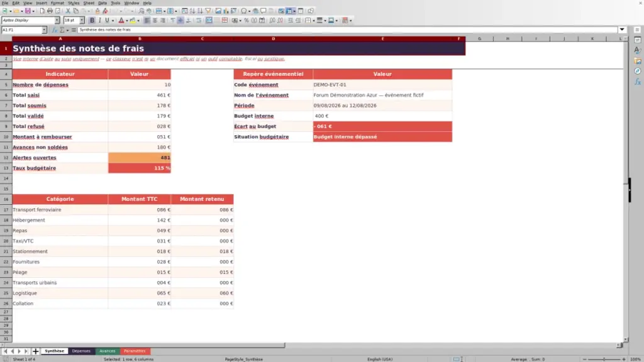Click the Align Left icon
Screen dimensions: 644x362
pyautogui.click(x=147, y=21)
